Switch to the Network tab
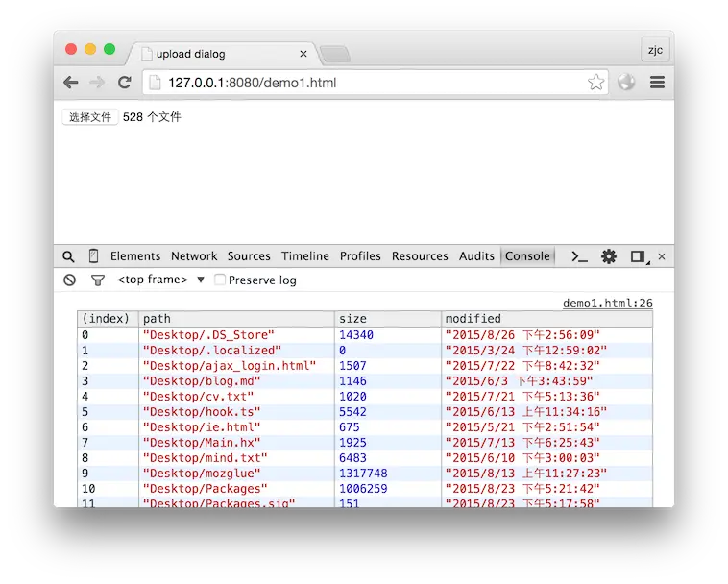This screenshot has height=584, width=728. [x=194, y=256]
